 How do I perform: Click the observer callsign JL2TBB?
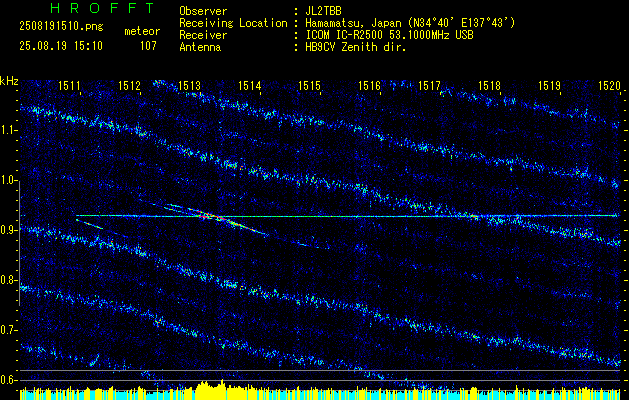coord(323,11)
